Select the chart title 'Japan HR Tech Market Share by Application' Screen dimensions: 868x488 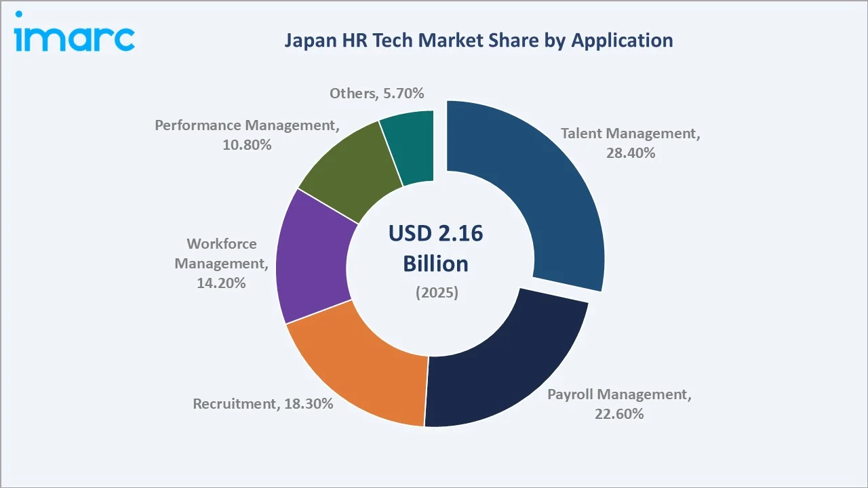pos(479,40)
